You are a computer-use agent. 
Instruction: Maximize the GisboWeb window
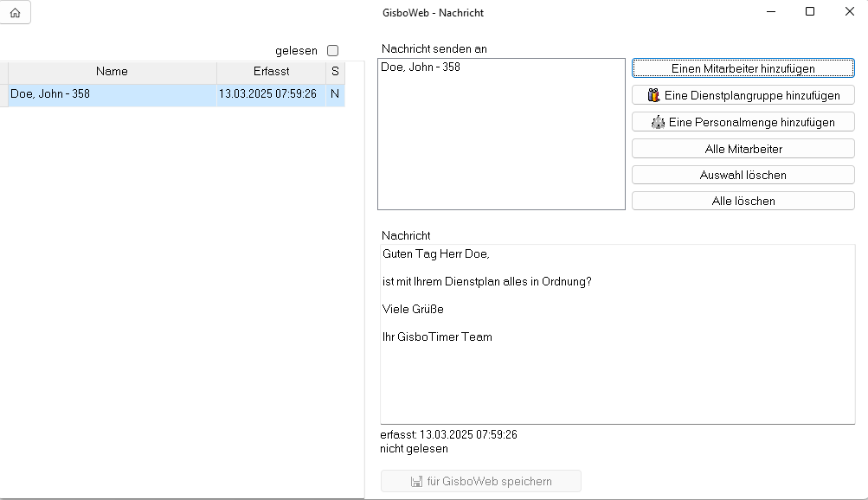pyautogui.click(x=809, y=12)
